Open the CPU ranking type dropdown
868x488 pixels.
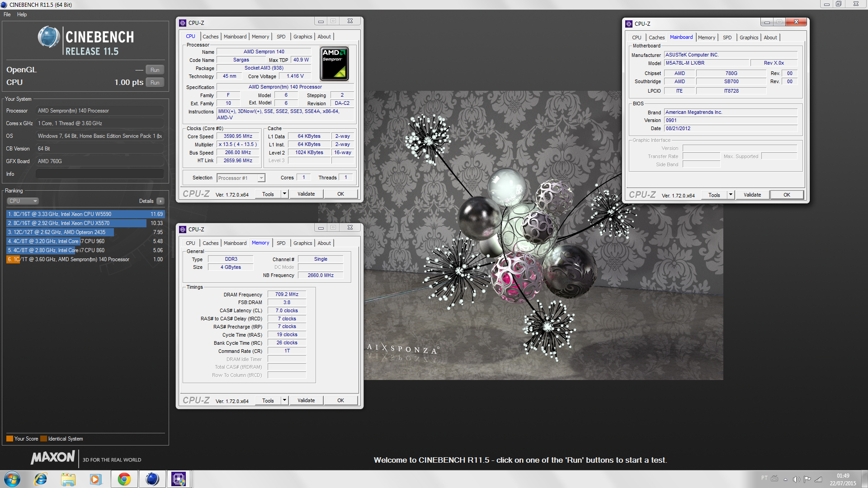point(23,201)
